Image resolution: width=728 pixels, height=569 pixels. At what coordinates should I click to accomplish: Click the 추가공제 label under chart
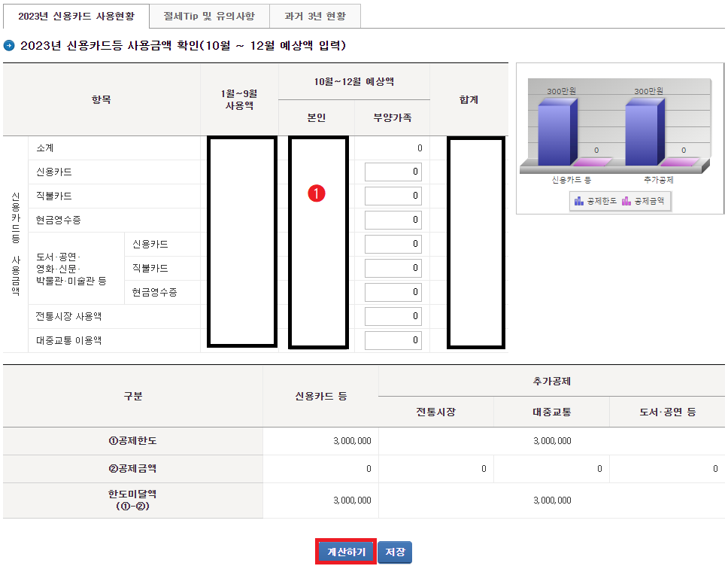pyautogui.click(x=658, y=180)
